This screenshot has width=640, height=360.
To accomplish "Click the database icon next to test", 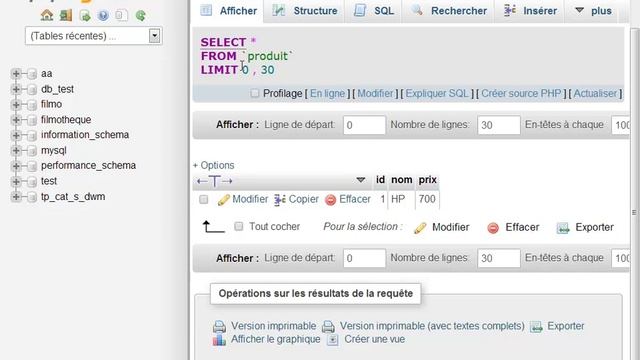I will coord(32,181).
